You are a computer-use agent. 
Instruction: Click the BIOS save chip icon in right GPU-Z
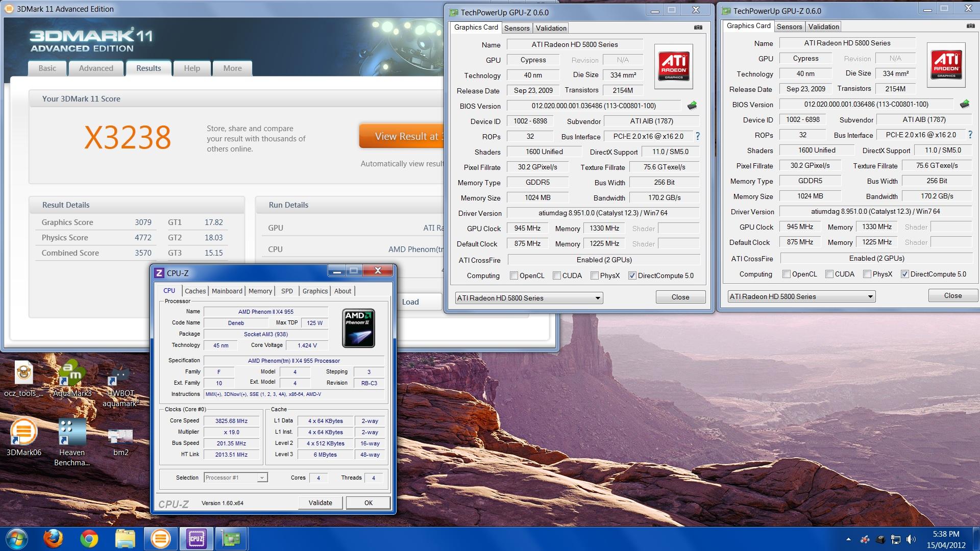(x=965, y=104)
